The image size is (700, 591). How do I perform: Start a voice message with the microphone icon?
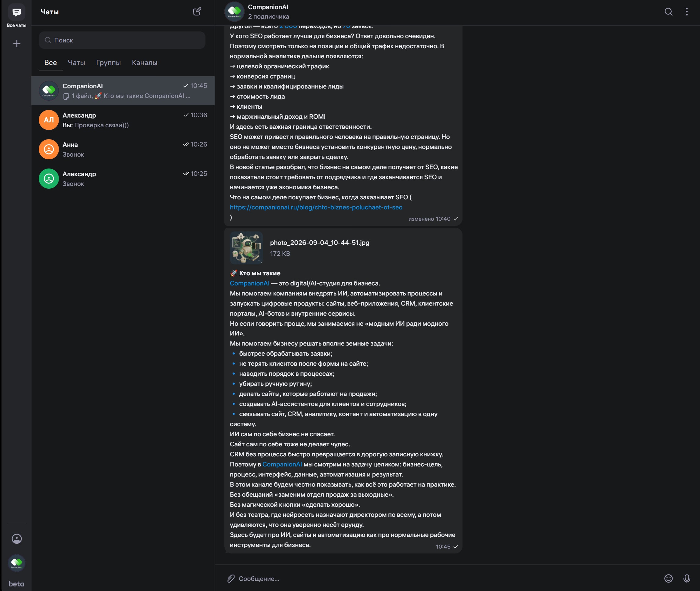click(687, 578)
